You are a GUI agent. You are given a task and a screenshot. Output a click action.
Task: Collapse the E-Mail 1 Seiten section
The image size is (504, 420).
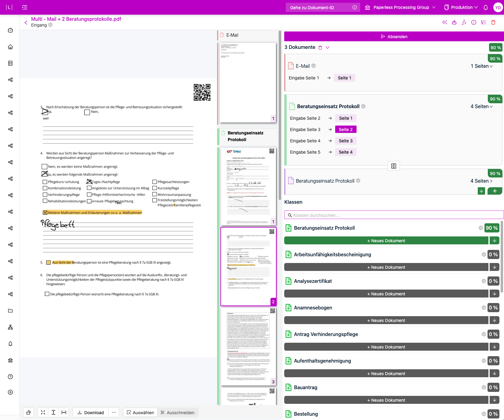(x=482, y=66)
